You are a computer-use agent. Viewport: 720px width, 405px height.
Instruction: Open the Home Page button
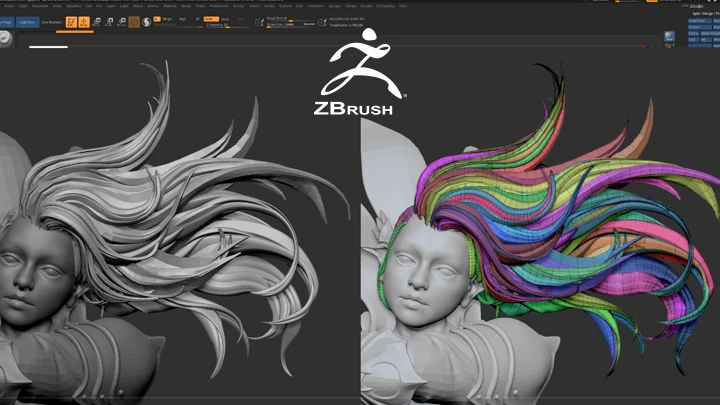pos(6,22)
